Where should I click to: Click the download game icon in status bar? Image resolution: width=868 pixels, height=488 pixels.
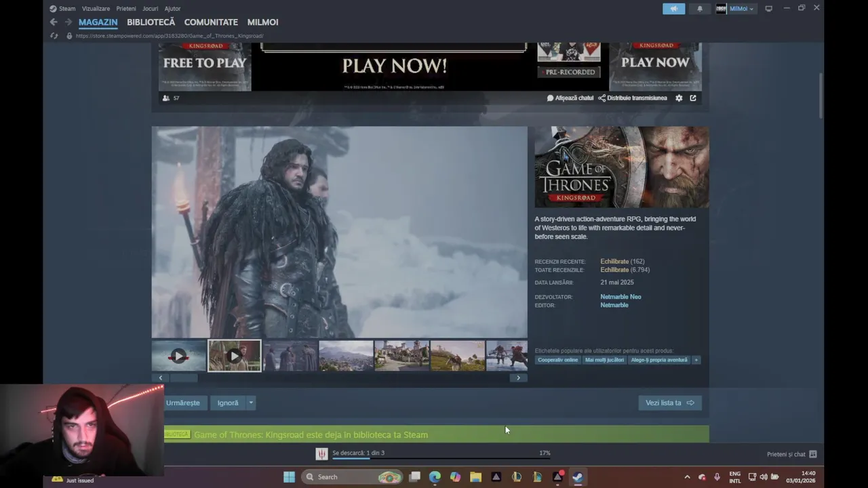point(322,453)
